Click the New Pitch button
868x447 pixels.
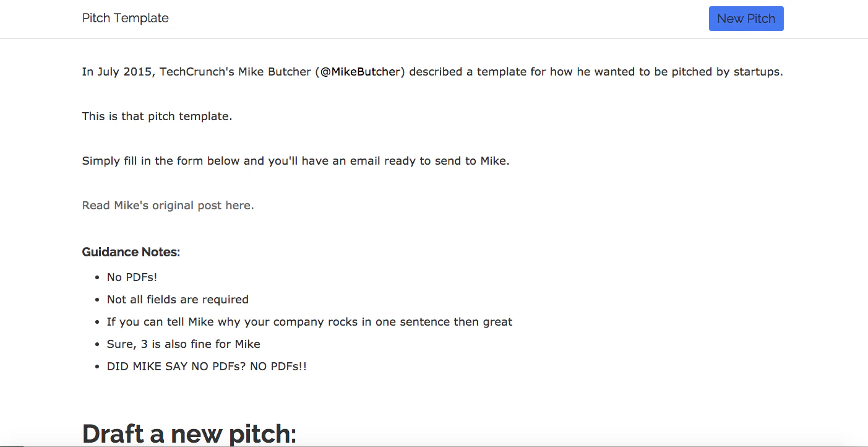point(746,19)
